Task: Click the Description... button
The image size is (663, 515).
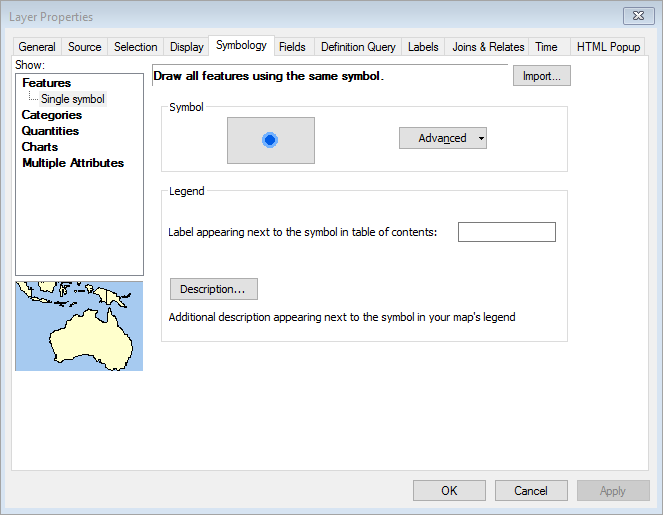Action: click(213, 289)
